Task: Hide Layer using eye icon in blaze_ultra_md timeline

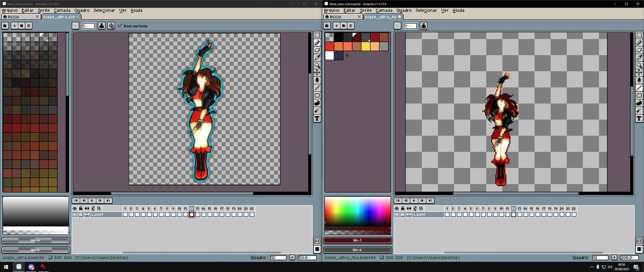Action: [397, 214]
